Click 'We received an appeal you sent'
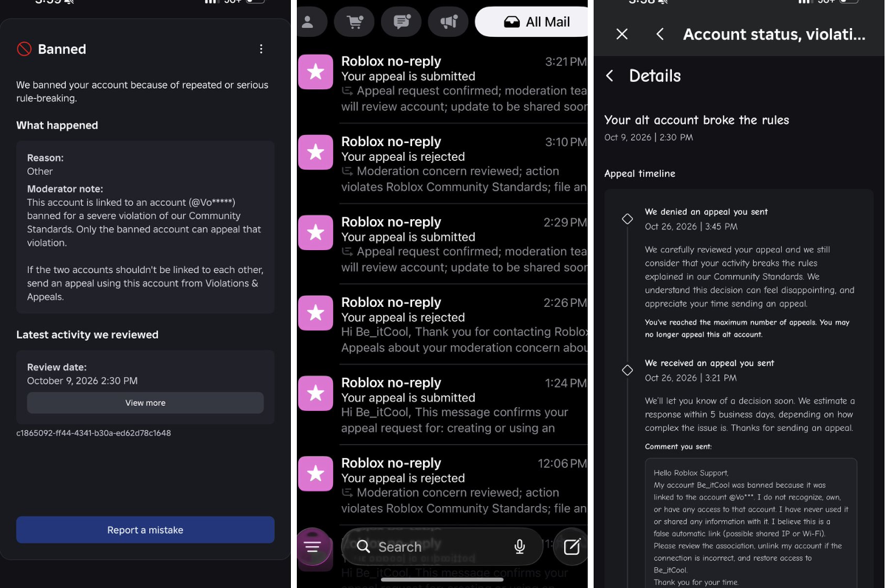 coord(708,363)
